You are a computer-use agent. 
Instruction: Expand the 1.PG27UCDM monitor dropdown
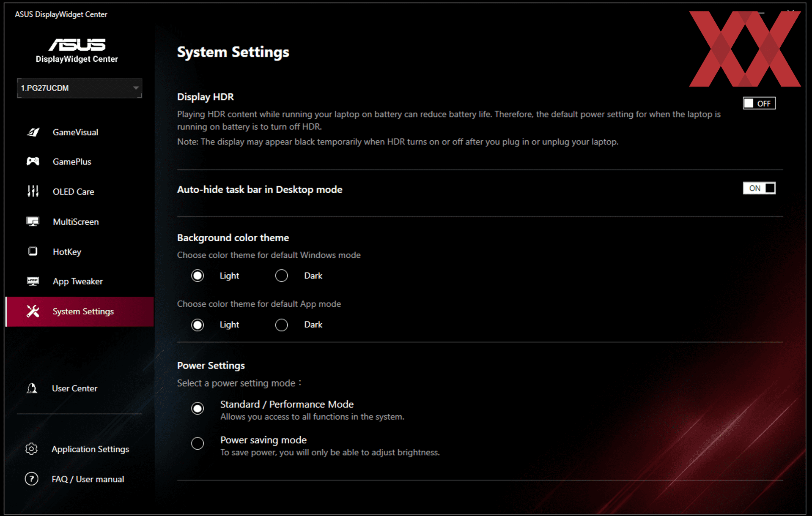pyautogui.click(x=80, y=88)
